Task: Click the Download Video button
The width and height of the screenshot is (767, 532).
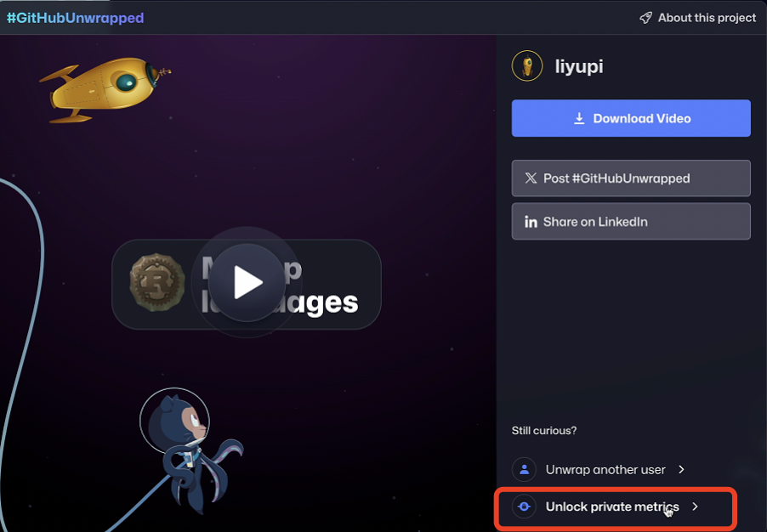Action: click(x=631, y=118)
